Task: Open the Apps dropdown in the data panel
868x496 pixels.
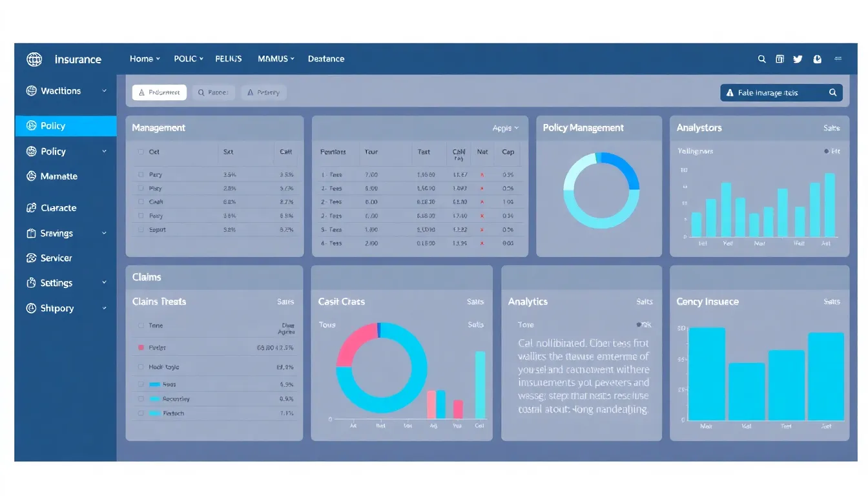Action: pos(504,128)
